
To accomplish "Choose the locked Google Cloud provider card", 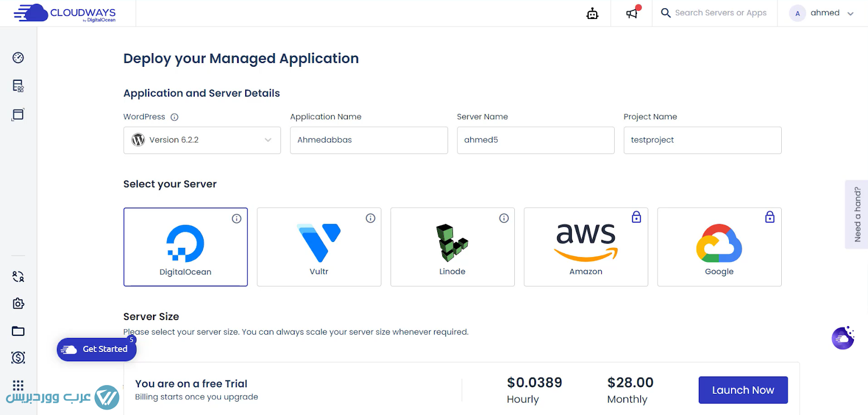I will click(719, 247).
